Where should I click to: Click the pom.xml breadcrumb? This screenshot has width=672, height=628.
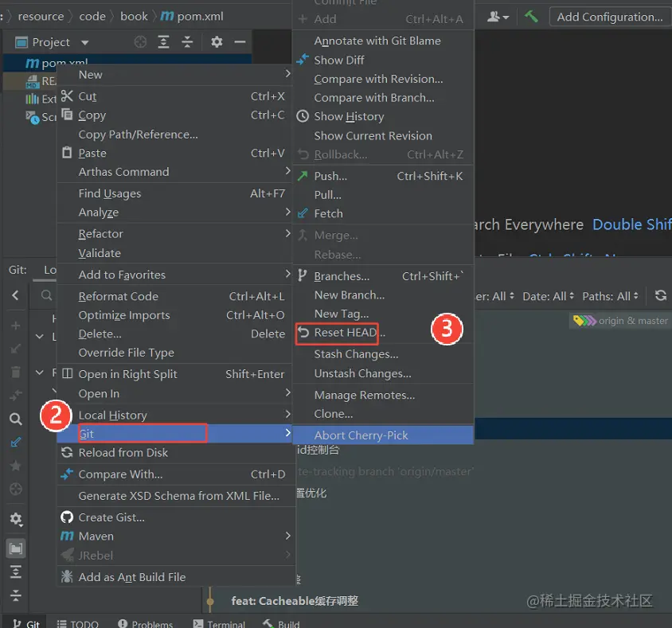click(192, 16)
